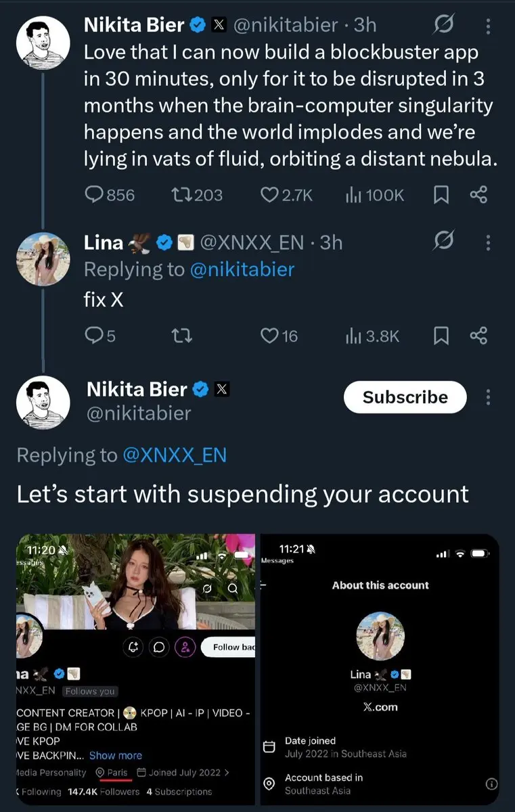Image resolution: width=515 pixels, height=812 pixels.
Task: Reply to Nikita Bier's top post
Action: (x=94, y=195)
